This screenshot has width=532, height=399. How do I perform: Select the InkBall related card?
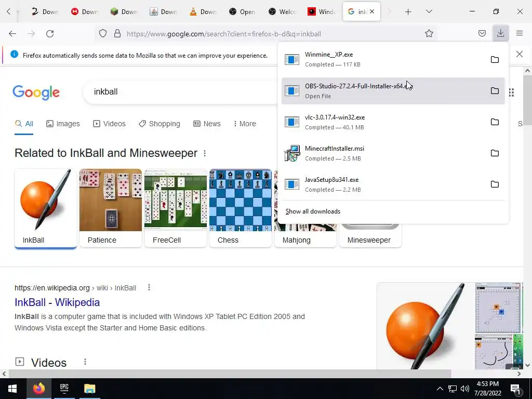coord(46,208)
